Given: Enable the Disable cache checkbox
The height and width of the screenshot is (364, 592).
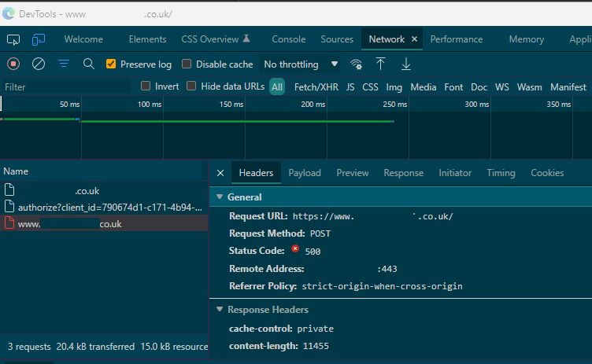Looking at the screenshot, I should [187, 64].
